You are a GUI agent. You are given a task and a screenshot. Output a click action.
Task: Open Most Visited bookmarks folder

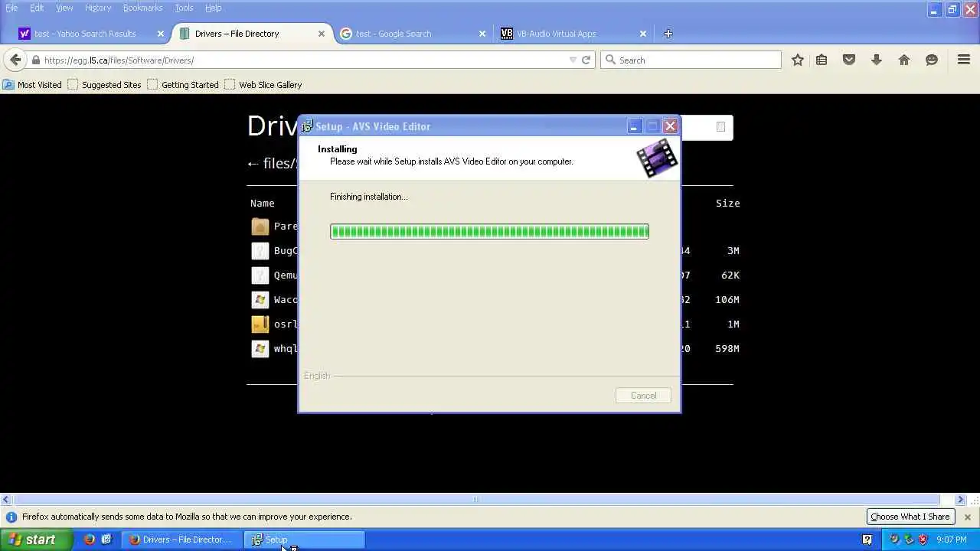tap(32, 85)
